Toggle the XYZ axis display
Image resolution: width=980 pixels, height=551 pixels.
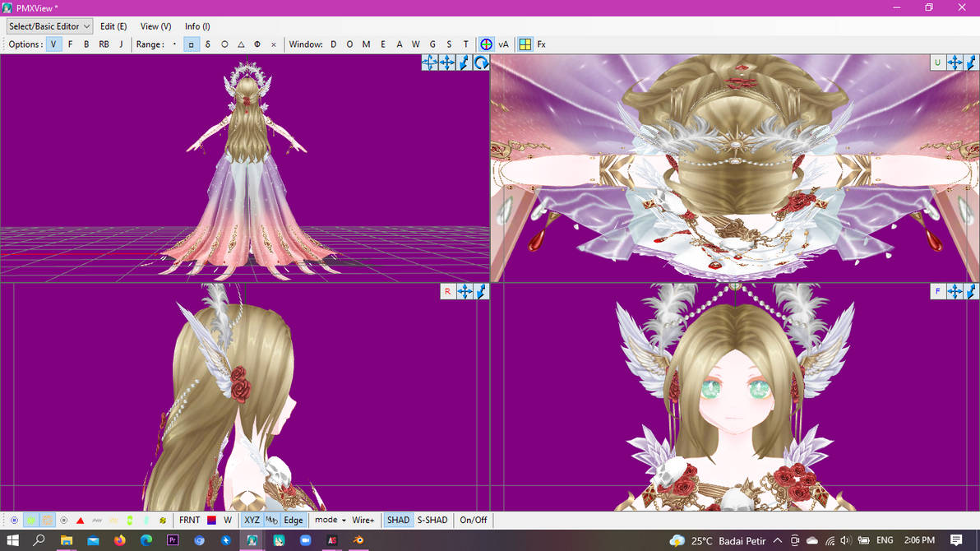point(252,521)
